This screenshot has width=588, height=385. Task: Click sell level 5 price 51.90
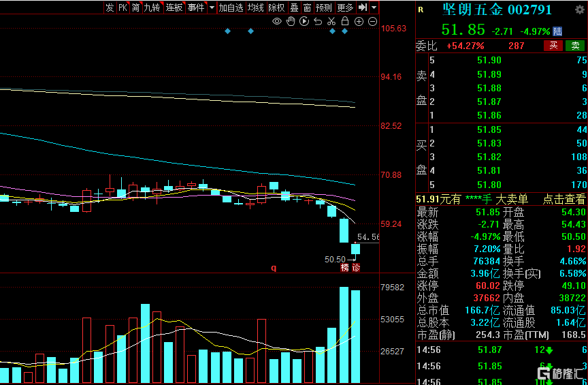(489, 60)
